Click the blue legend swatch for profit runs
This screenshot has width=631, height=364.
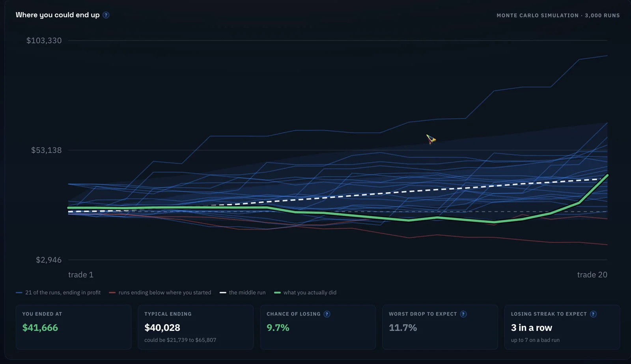(x=19, y=293)
